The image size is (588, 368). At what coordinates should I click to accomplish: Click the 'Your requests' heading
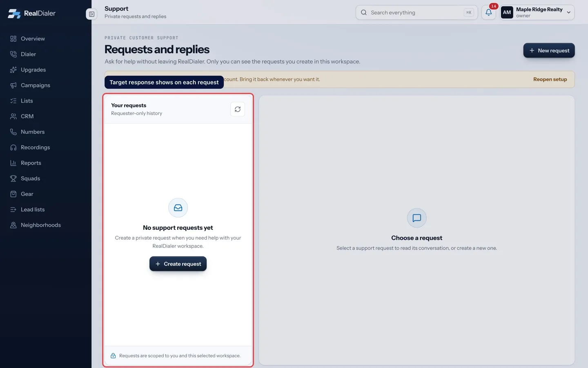[x=129, y=105]
